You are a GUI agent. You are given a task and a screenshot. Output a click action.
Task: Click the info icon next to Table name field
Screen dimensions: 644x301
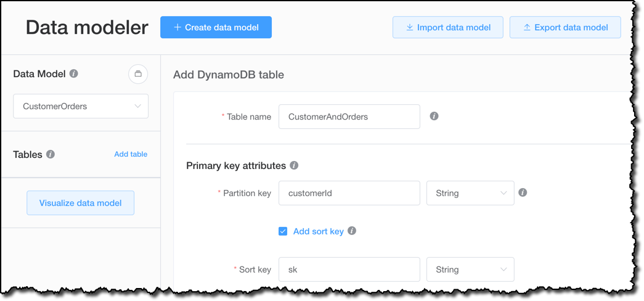[434, 117]
